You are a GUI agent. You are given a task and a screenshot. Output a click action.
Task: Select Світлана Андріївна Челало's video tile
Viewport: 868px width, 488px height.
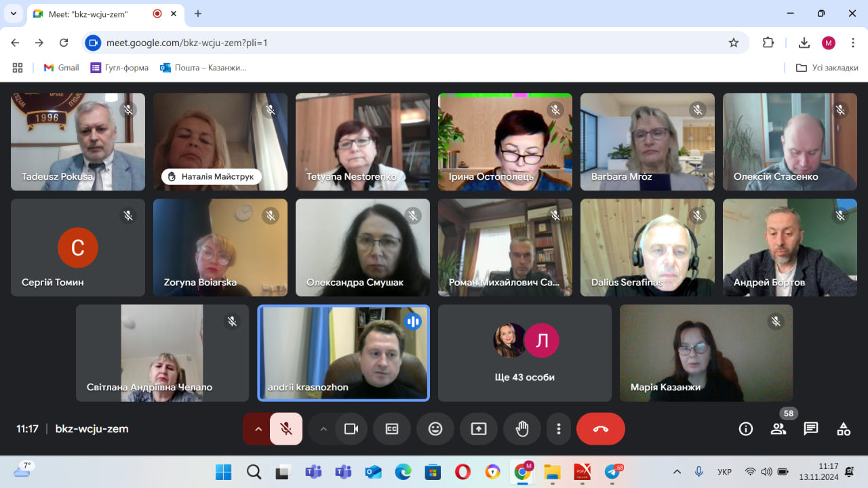click(163, 353)
